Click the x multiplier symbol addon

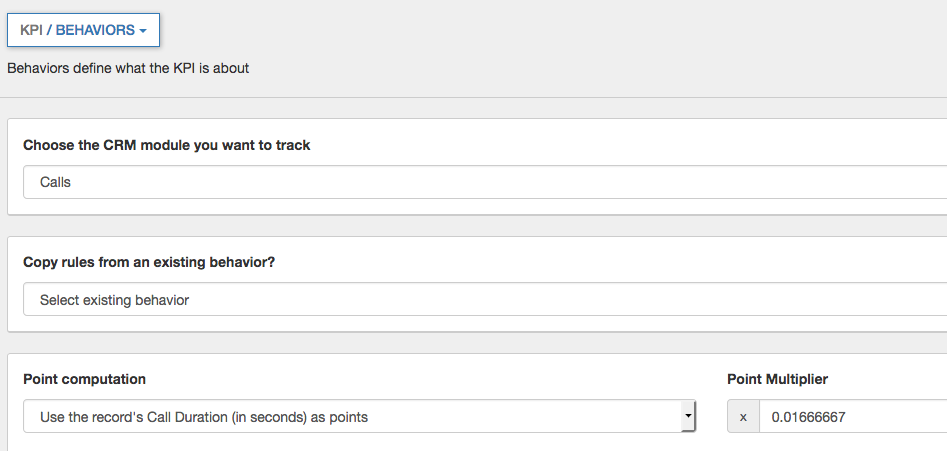pyautogui.click(x=743, y=417)
